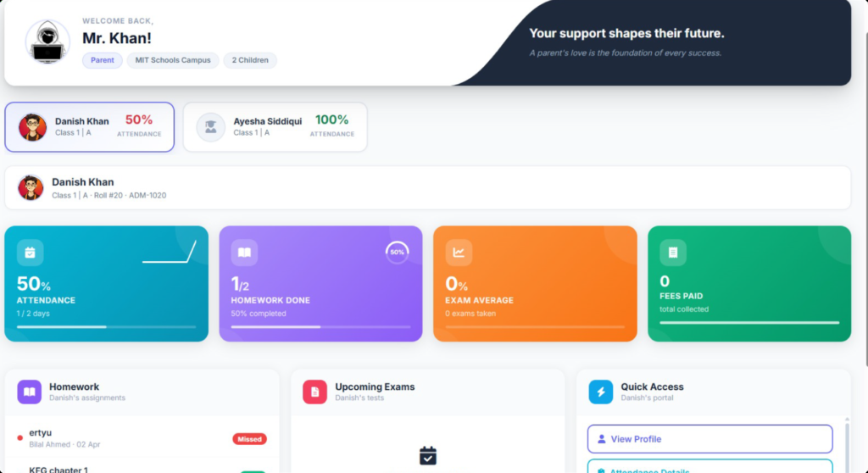This screenshot has width=868, height=473.
Task: Click the exam average progress bar
Action: (x=535, y=327)
